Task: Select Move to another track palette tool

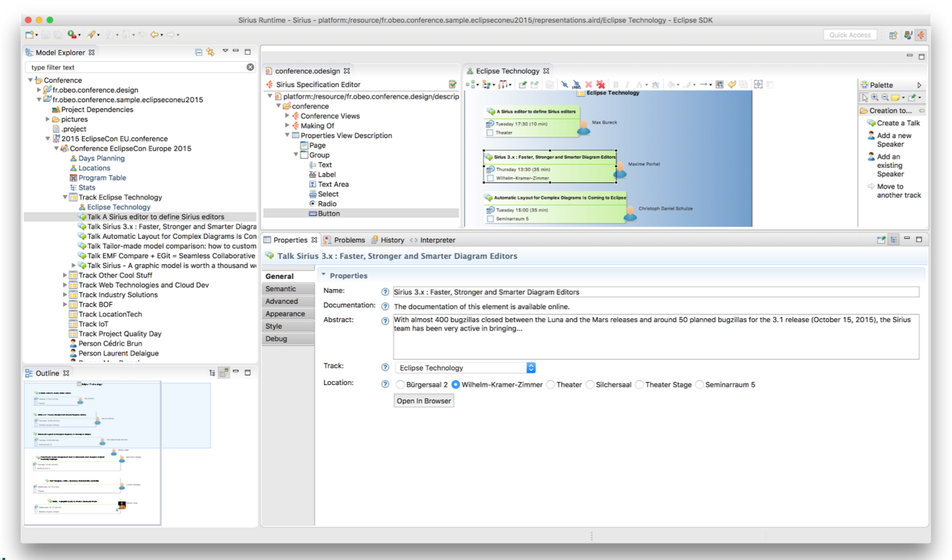Action: click(894, 191)
